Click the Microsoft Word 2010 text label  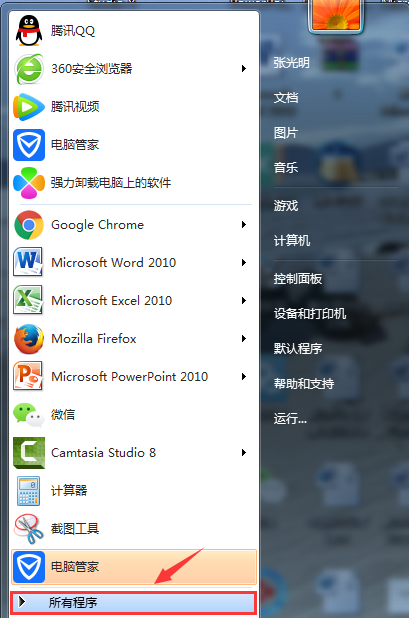tap(113, 262)
